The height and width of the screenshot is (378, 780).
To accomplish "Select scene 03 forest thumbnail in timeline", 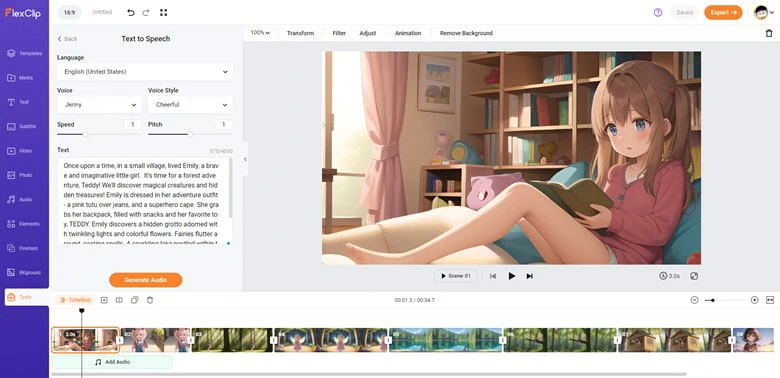I will click(x=232, y=340).
